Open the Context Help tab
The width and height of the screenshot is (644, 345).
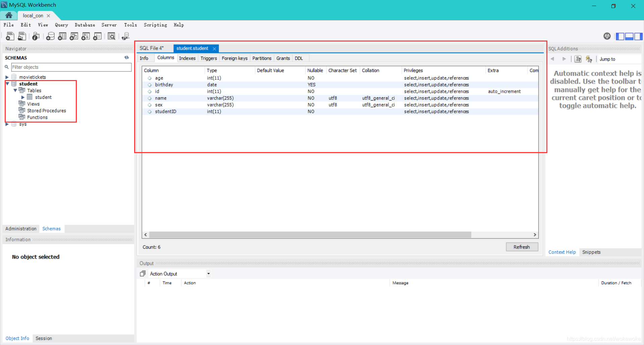pyautogui.click(x=562, y=252)
